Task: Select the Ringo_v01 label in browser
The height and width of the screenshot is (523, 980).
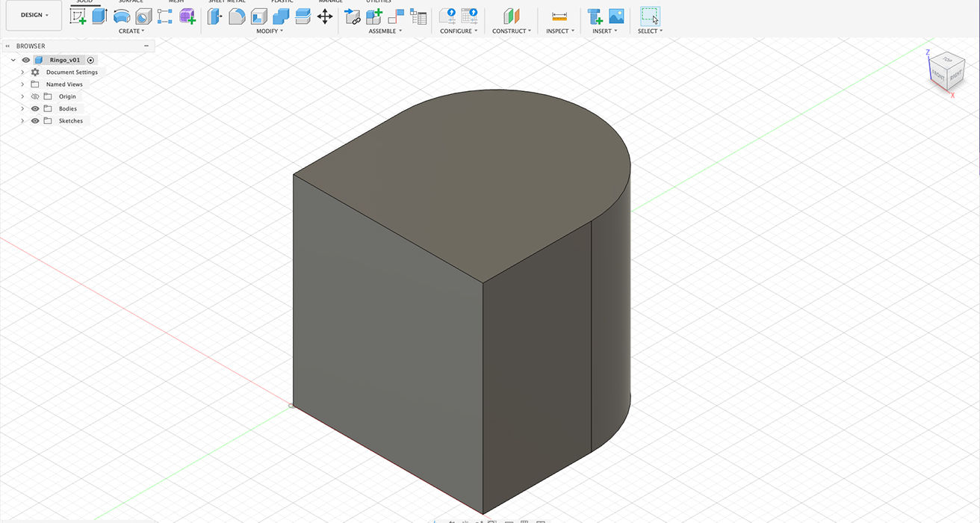Action: [65, 60]
